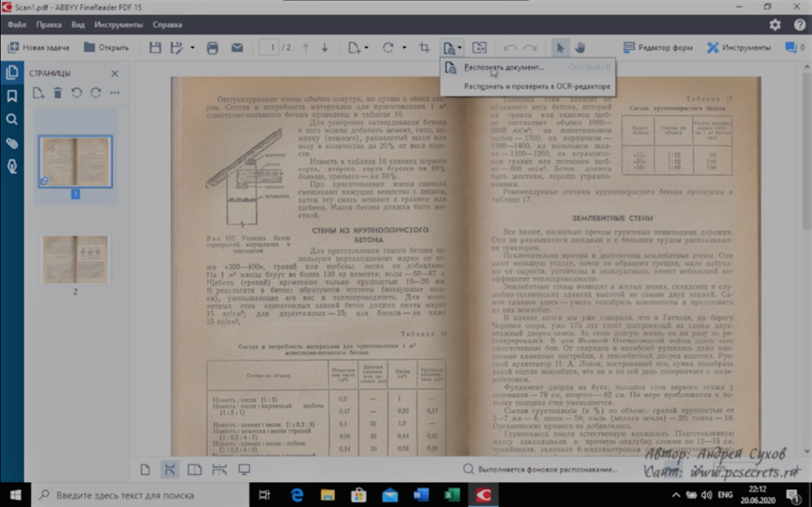Print the document using the printer icon

point(212,47)
